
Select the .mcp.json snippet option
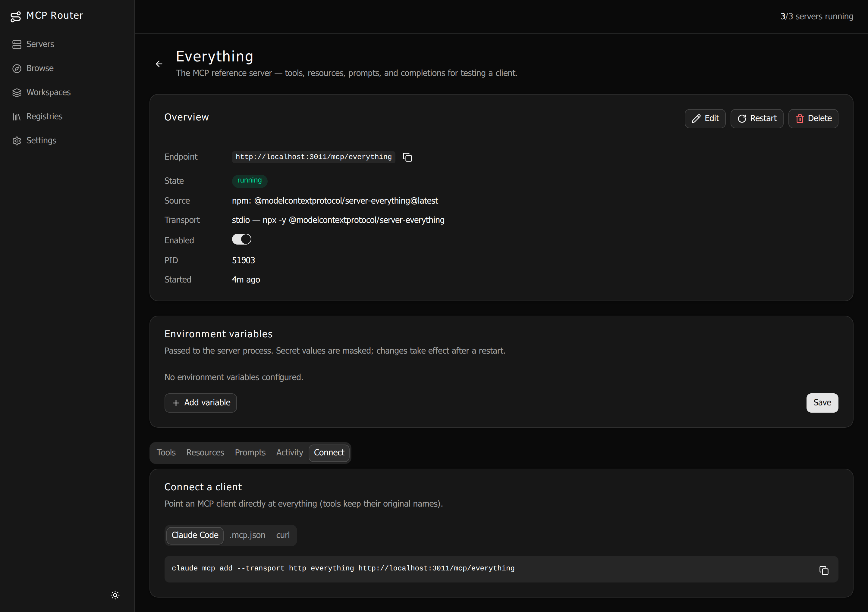[247, 535]
